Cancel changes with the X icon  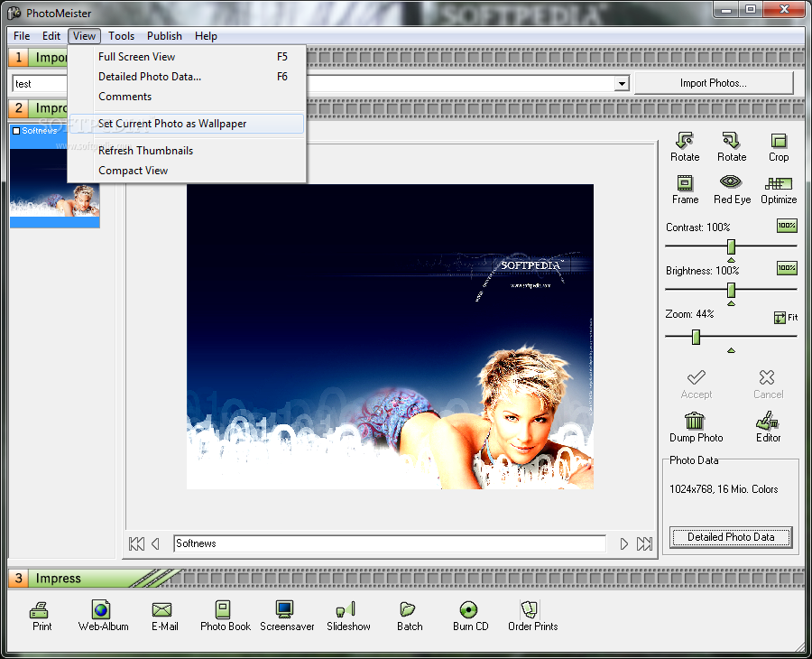(x=767, y=377)
